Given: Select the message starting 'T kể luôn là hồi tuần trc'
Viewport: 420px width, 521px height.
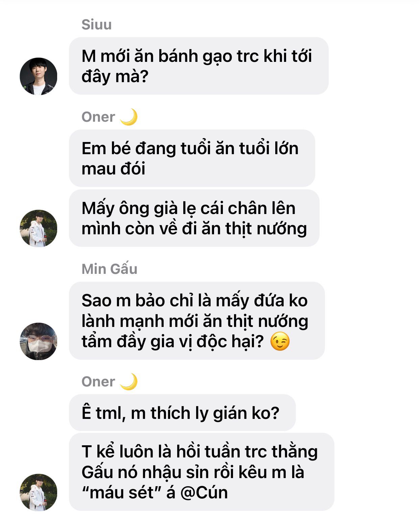Looking at the screenshot, I should 202,472.
